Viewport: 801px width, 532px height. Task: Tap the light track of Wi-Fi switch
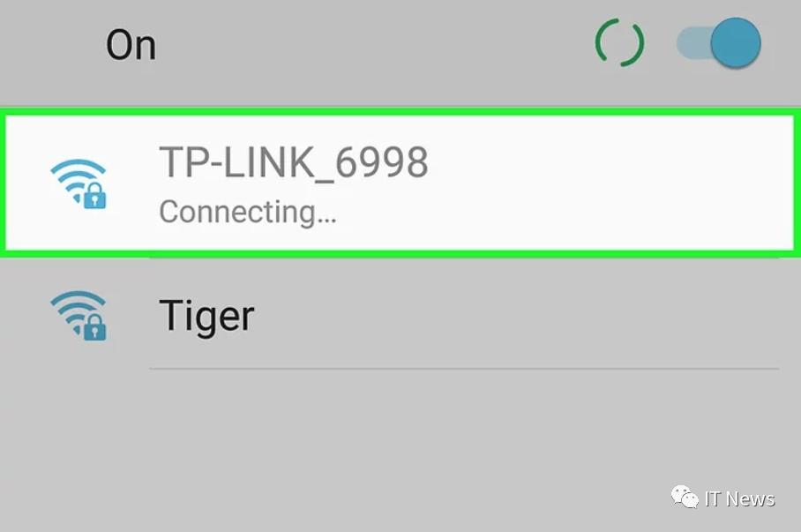click(693, 43)
